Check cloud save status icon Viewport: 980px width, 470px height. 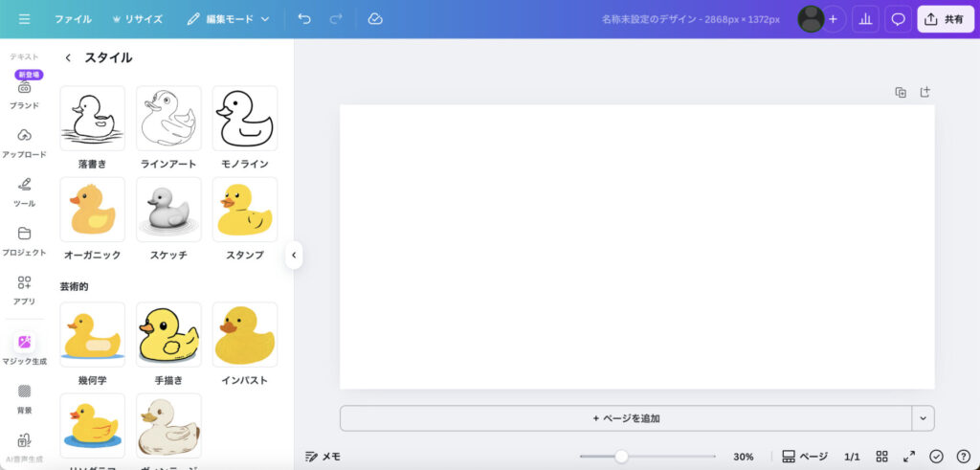coord(375,19)
